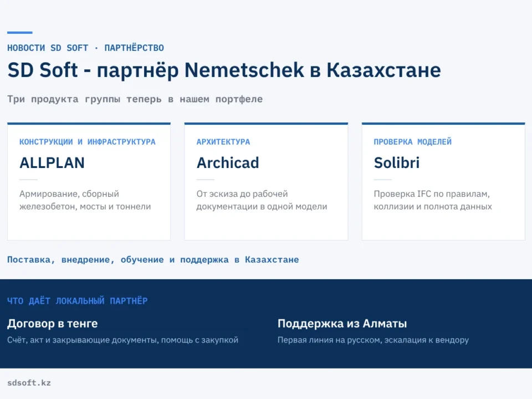
Task: Open the ALLPLAN product card title
Action: (52, 163)
